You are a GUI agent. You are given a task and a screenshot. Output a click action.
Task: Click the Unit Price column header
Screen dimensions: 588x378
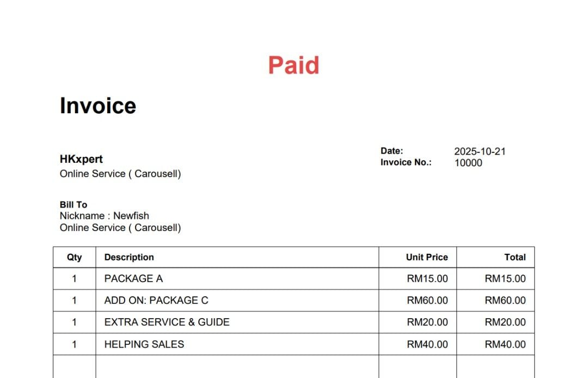tap(427, 257)
